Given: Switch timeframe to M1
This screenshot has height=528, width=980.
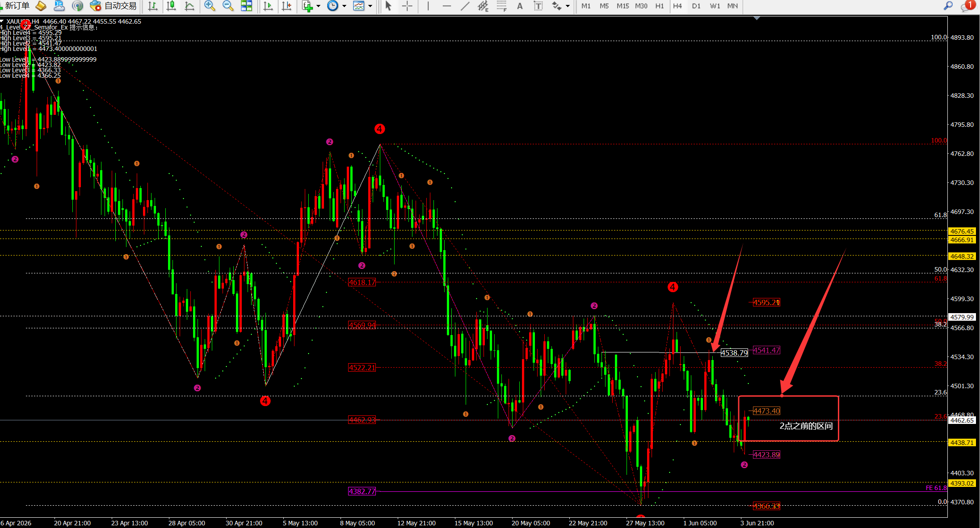Looking at the screenshot, I should [586, 6].
